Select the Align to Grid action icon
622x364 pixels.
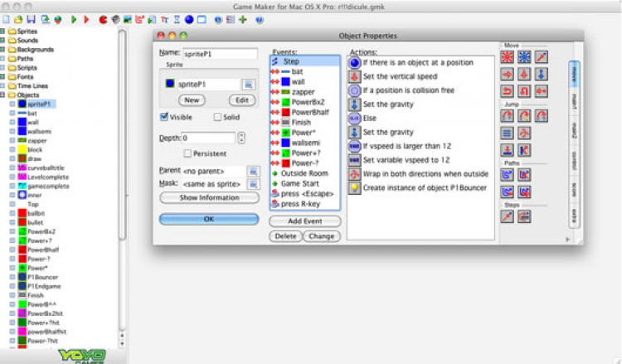[507, 133]
